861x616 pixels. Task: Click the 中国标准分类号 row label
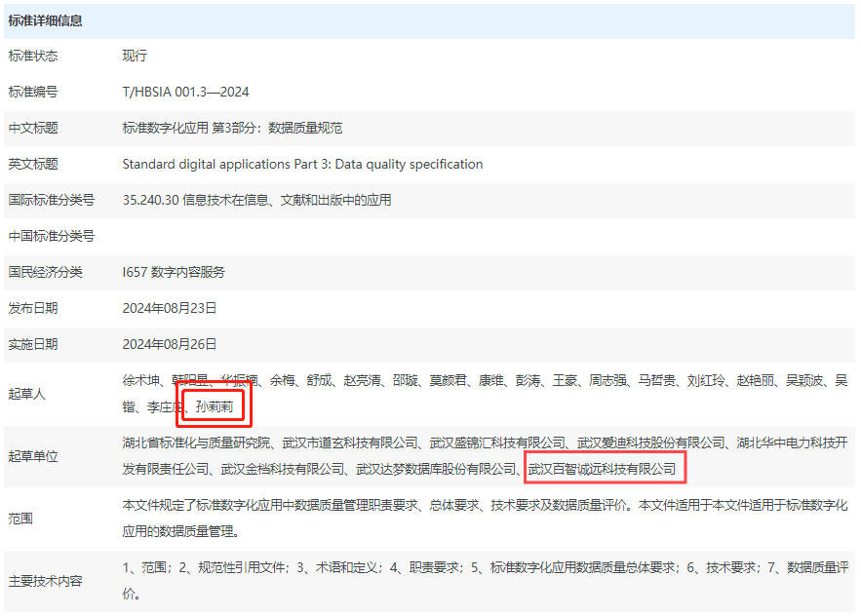pyautogui.click(x=51, y=236)
